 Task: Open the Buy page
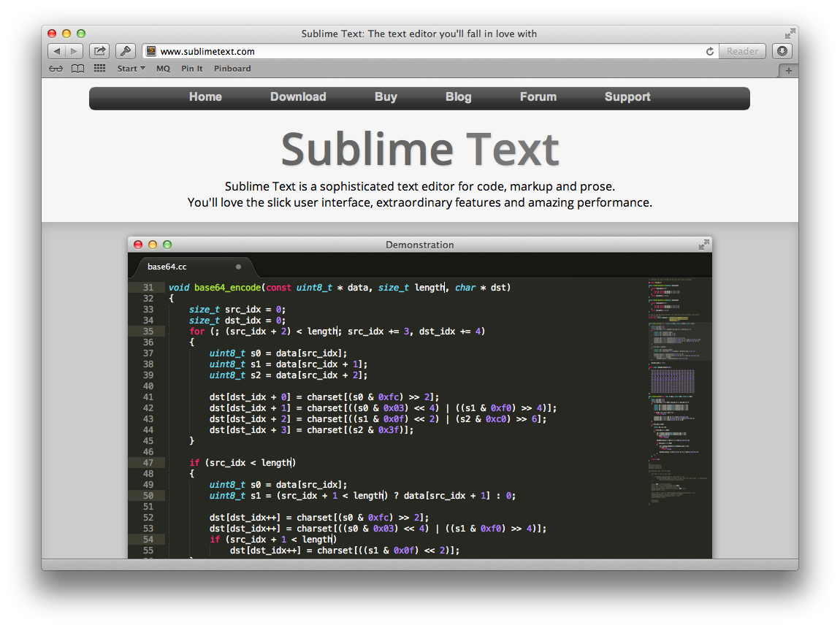pyautogui.click(x=386, y=97)
